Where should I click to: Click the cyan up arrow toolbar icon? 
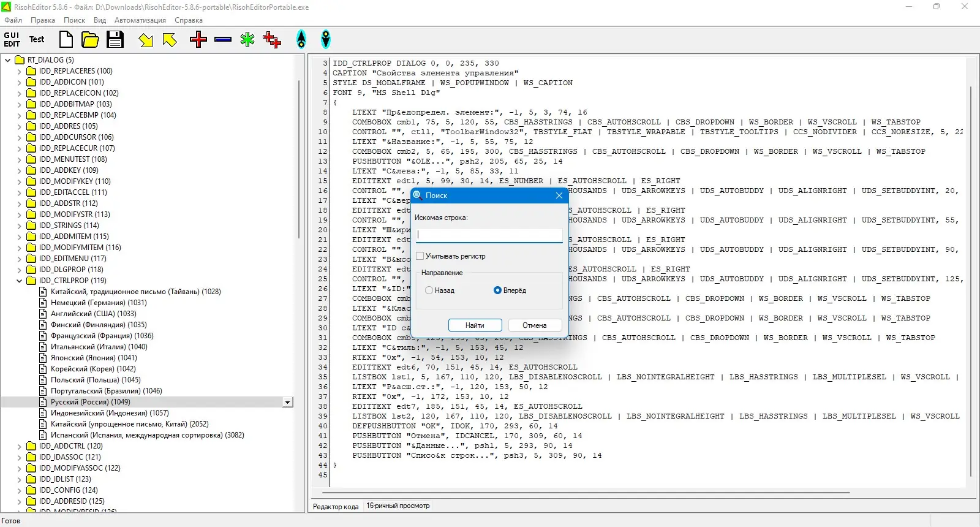click(301, 40)
